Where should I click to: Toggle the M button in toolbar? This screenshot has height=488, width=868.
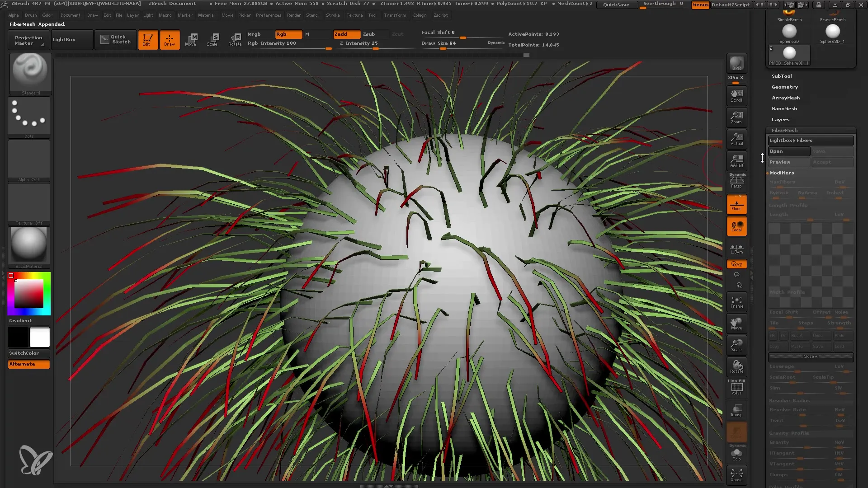click(307, 34)
